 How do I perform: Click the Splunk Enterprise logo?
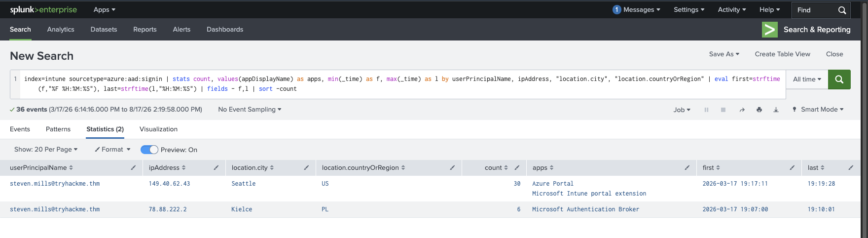[x=43, y=10]
